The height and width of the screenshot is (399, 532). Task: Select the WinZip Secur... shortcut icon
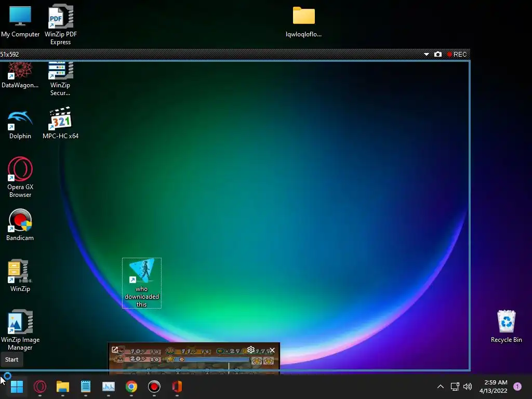[x=60, y=79]
